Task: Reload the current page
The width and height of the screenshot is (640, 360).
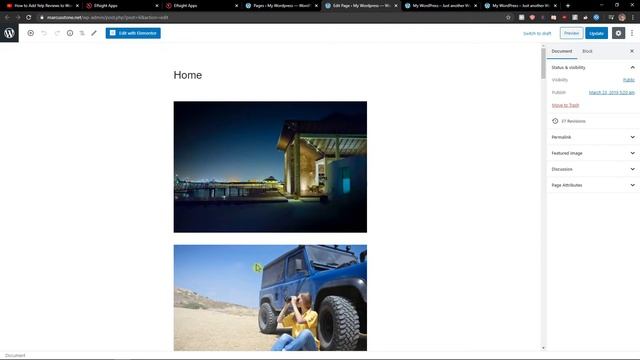Action: click(29, 18)
